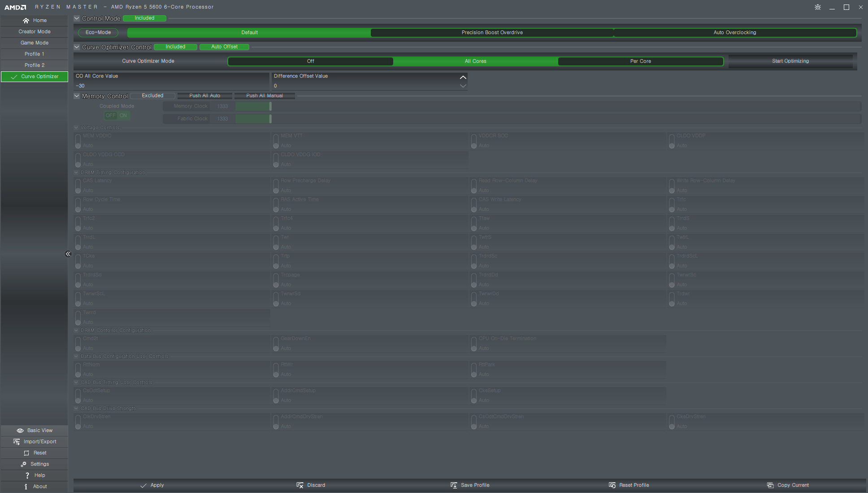868x493 pixels.
Task: Switch to the Game Mode profile
Action: click(35, 43)
